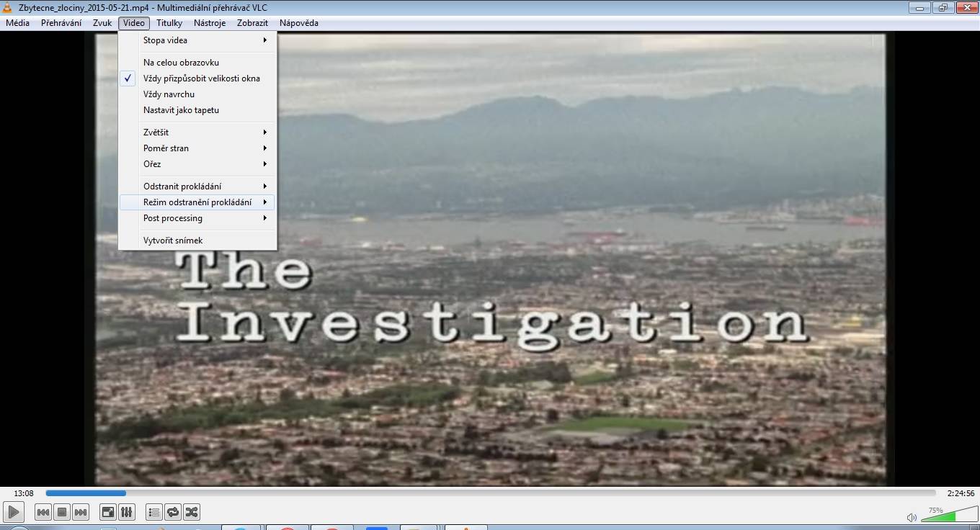Close the open Video menu

134,23
